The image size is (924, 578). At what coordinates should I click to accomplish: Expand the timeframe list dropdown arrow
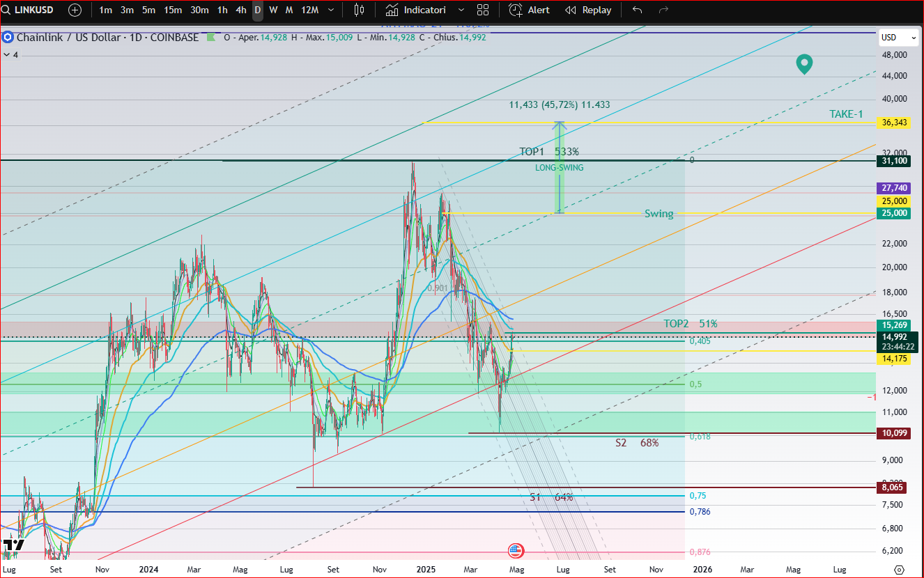330,10
